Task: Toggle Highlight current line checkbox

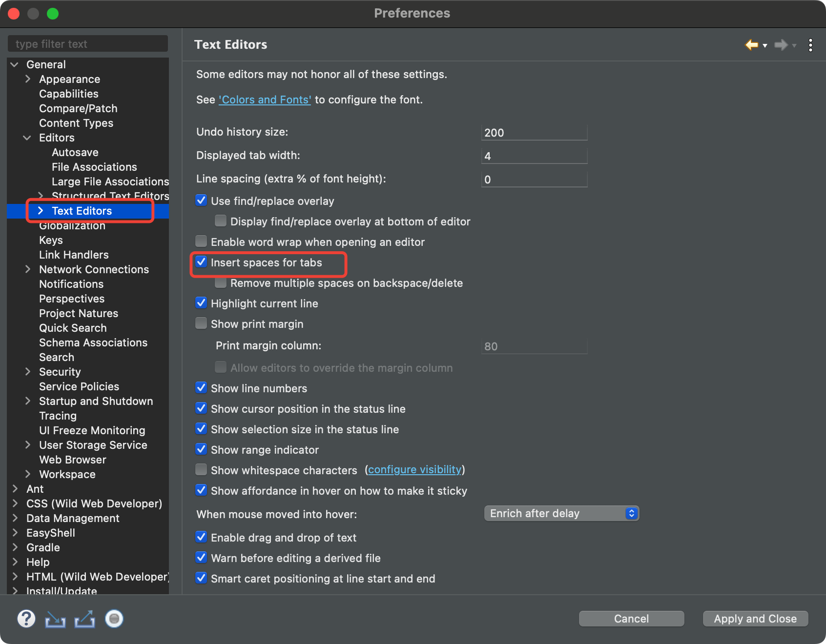Action: coord(201,303)
